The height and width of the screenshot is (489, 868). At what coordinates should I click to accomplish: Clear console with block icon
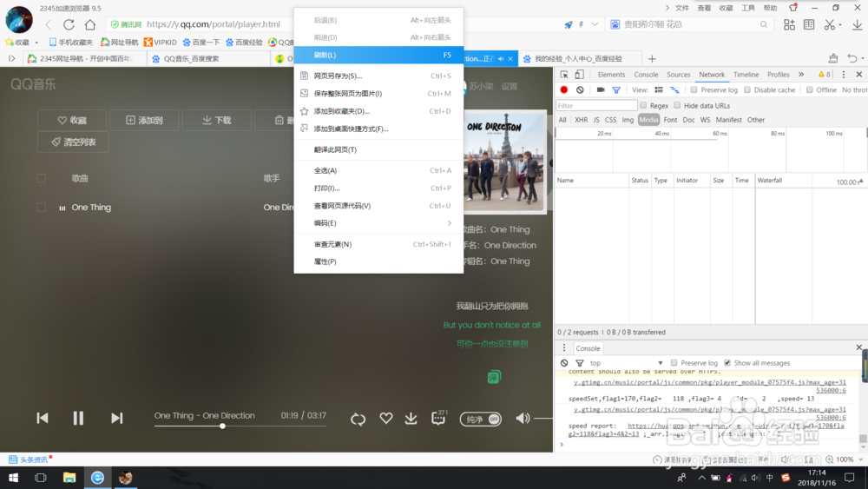(x=563, y=363)
